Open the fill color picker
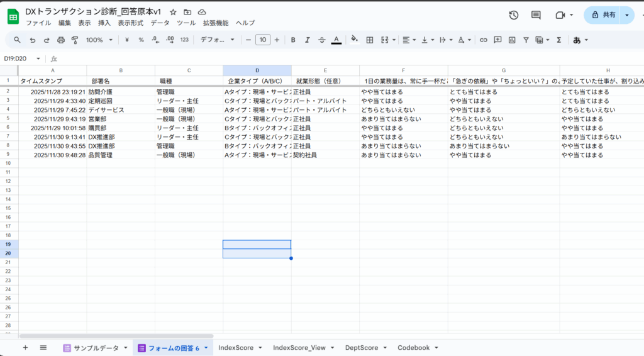The image size is (644, 356). [354, 40]
